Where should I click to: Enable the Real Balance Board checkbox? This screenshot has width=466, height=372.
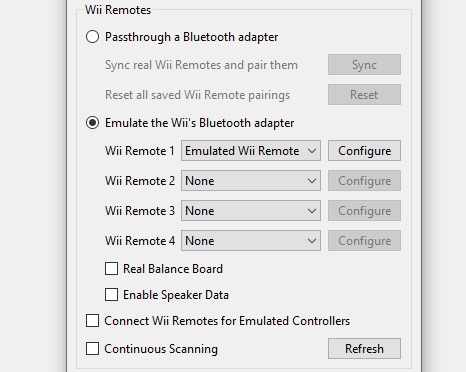coord(111,269)
